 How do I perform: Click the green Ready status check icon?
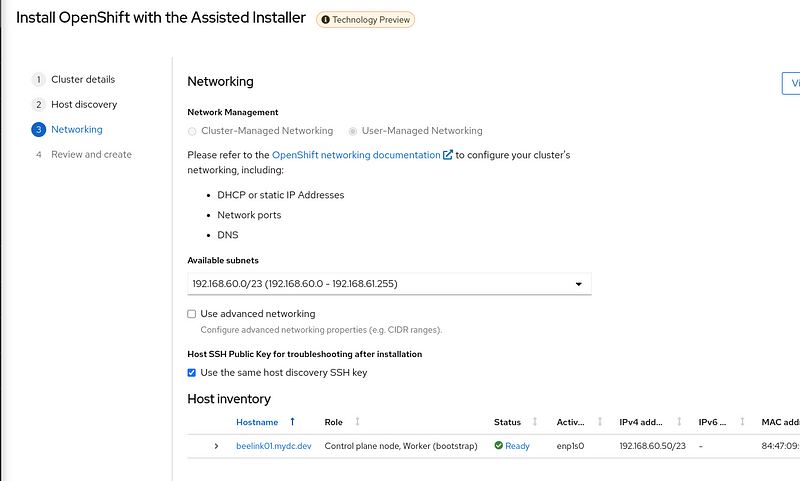tap(498, 445)
